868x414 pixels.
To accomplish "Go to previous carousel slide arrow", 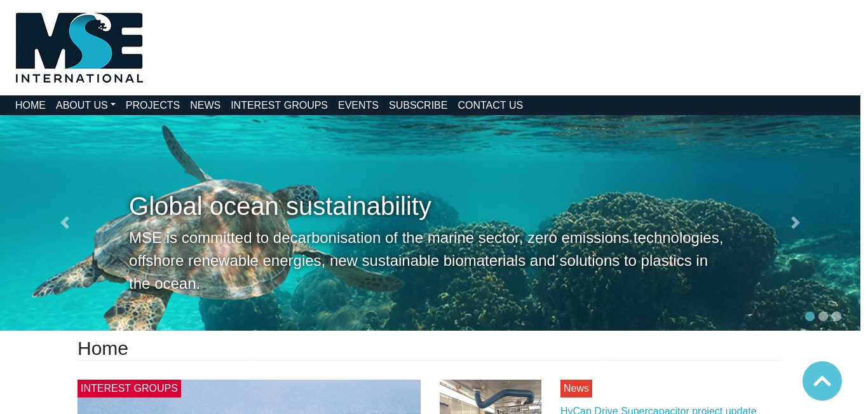I will coord(64,223).
